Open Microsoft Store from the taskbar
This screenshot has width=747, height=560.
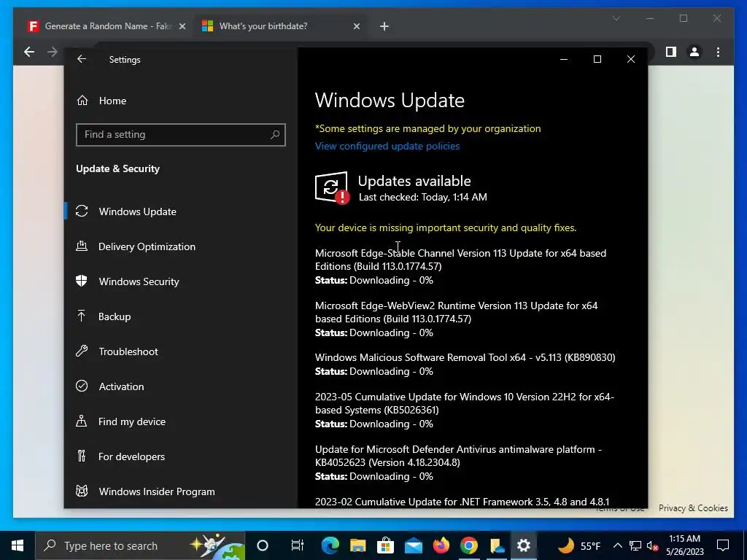click(385, 545)
